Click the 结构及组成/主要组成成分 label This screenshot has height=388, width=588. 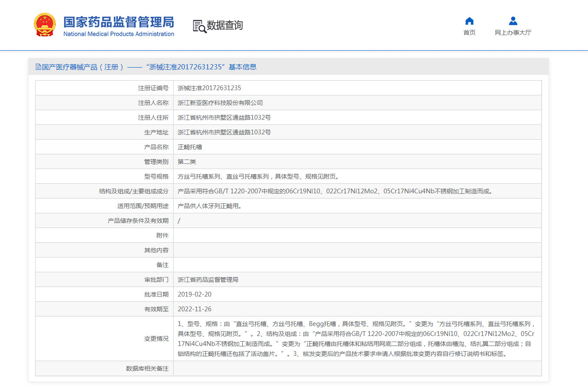[134, 191]
